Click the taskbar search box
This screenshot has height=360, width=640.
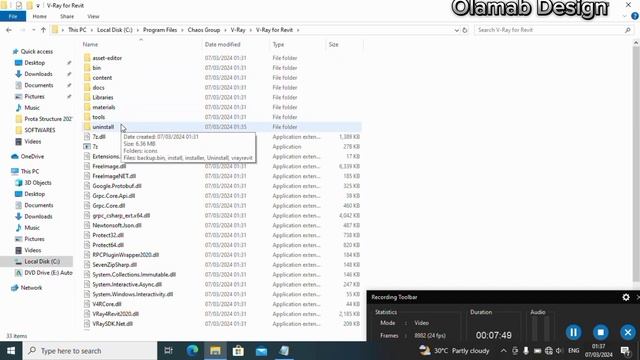(90, 351)
